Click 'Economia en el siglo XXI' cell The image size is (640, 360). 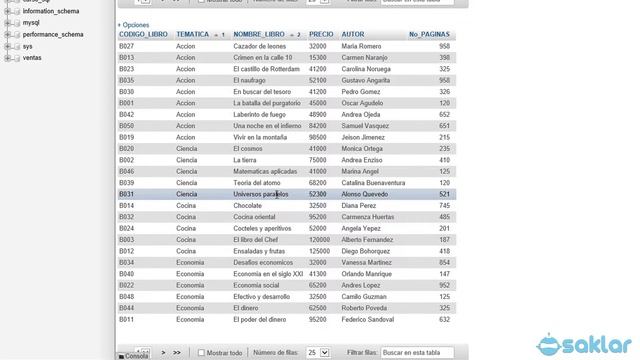coord(268,274)
